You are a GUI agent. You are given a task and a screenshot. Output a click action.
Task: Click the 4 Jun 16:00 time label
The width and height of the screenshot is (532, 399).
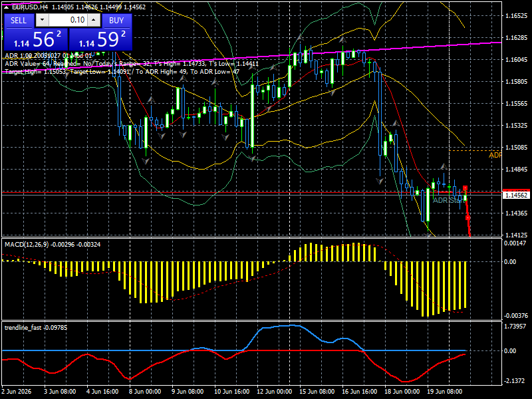pyautogui.click(x=102, y=391)
